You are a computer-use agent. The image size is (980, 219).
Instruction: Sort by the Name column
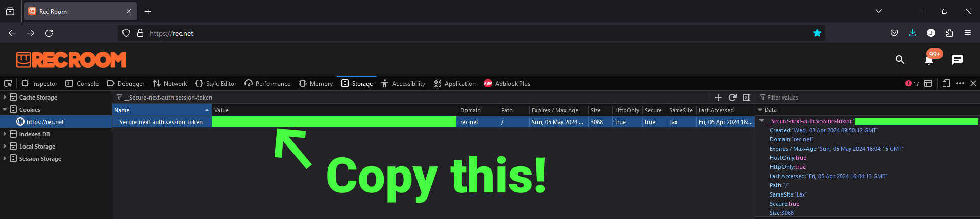click(x=162, y=110)
